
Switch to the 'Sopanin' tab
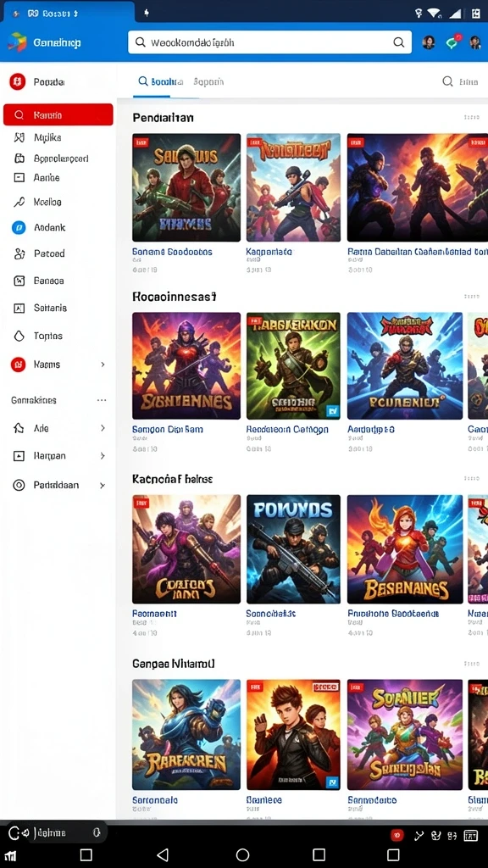208,82
